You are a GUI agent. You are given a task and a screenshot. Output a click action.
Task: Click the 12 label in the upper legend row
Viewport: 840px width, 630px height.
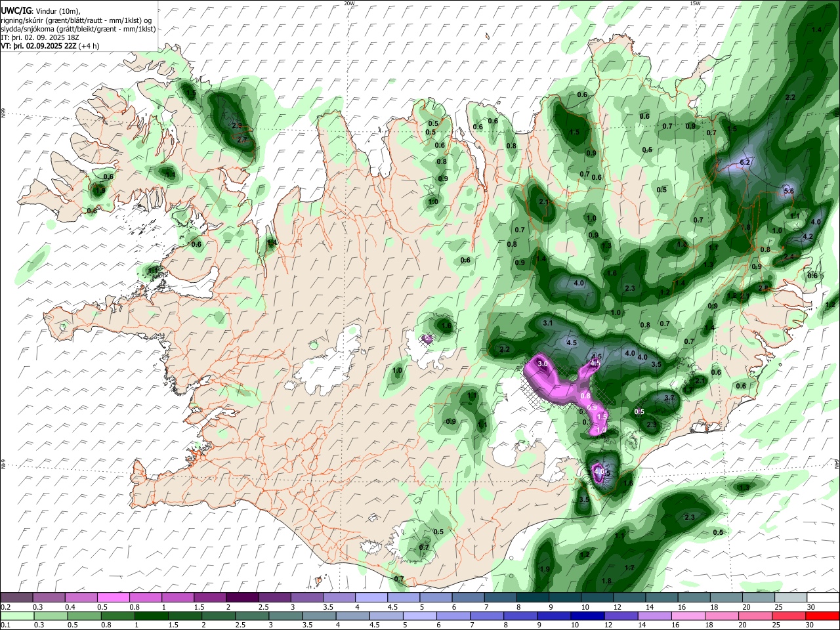click(618, 607)
